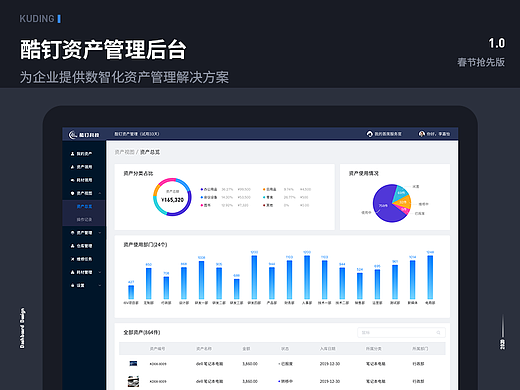This screenshot has height=390, width=520.
Task: Open 我的资产 in the sidebar
Action: [81, 154]
